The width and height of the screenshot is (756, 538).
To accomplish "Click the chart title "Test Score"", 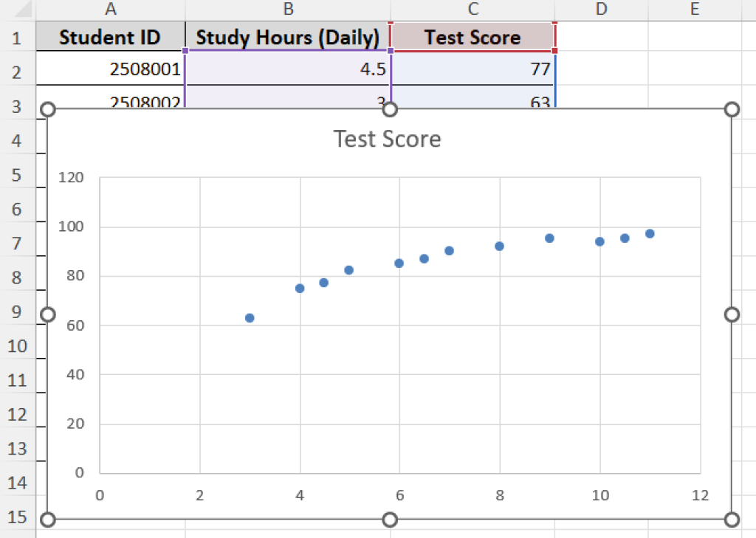I will (388, 139).
